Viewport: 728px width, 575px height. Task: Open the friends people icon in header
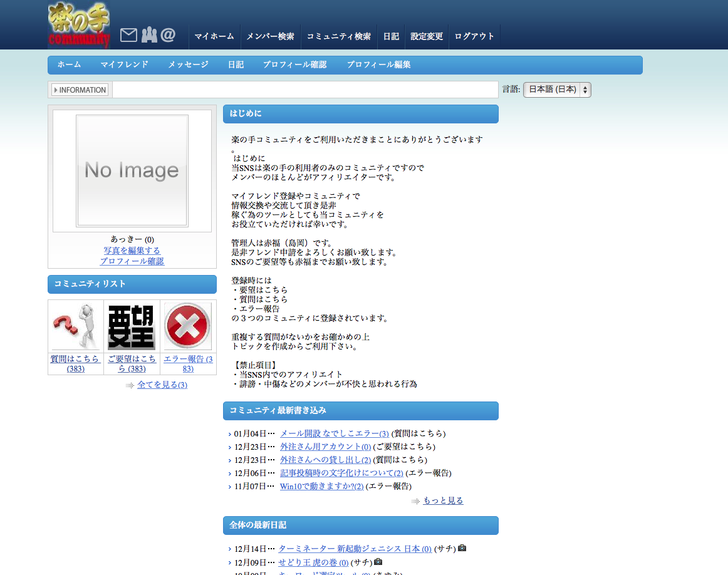[x=148, y=35]
